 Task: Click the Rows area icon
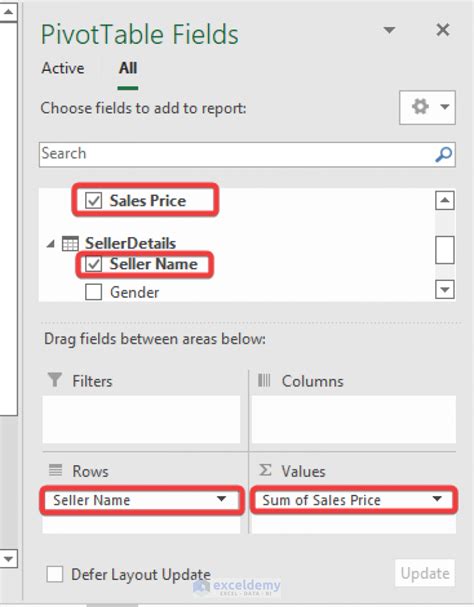click(55, 470)
